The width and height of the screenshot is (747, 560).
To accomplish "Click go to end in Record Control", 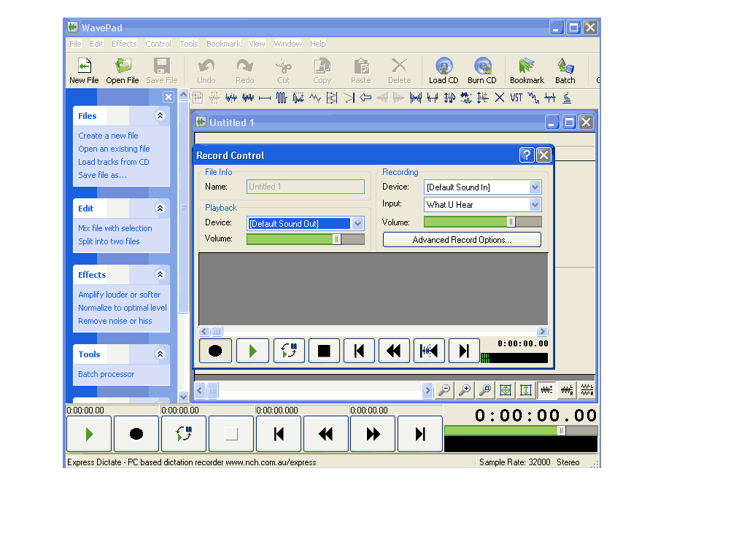I will [463, 351].
